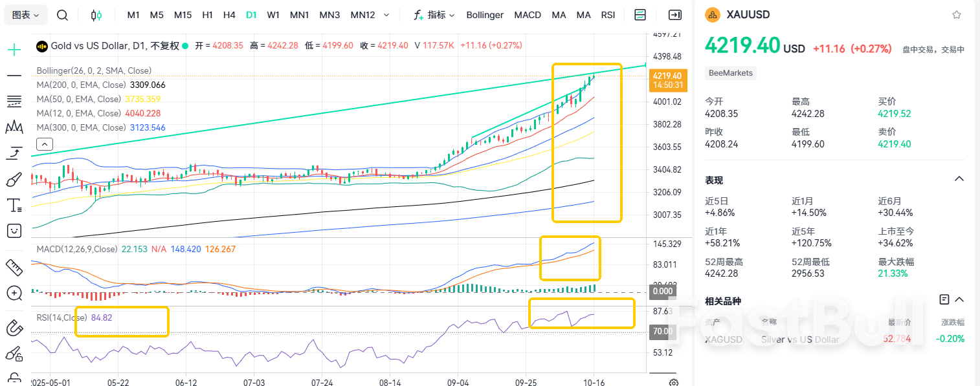The image size is (980, 386).
Task: Select the ruler measure tool
Action: (x=14, y=266)
